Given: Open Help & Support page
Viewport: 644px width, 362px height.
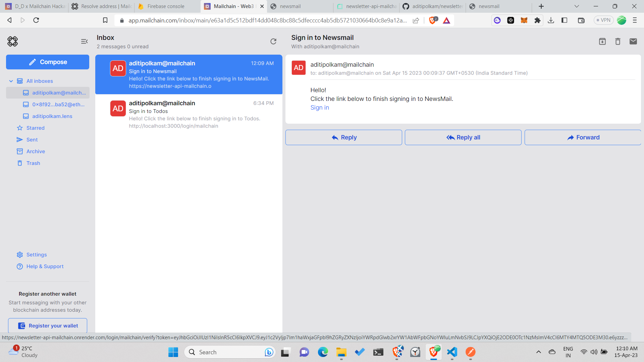Looking at the screenshot, I should 45,266.
